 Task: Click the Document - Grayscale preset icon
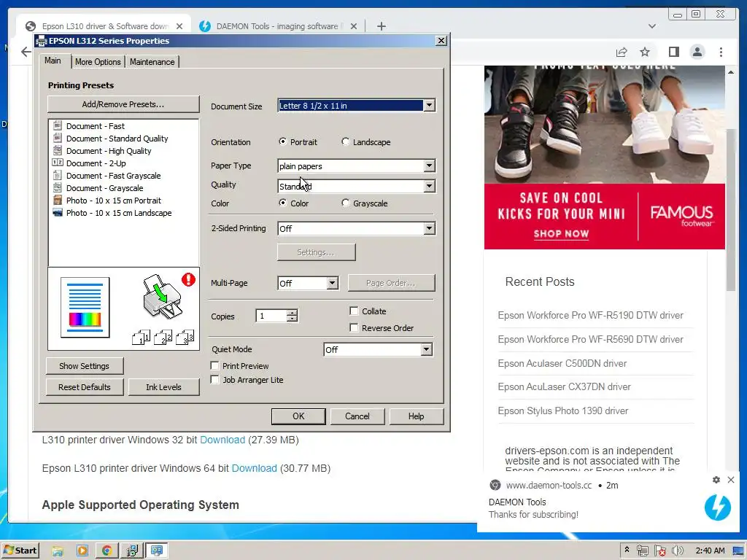tap(58, 187)
